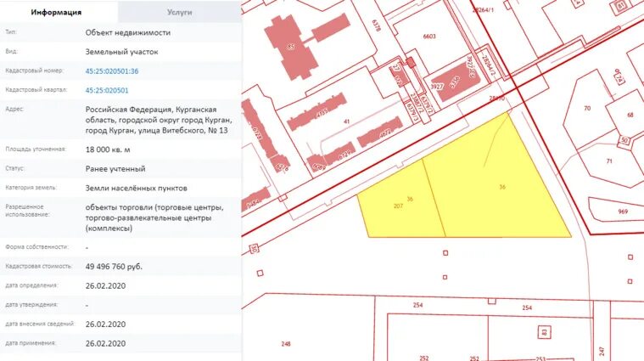Click map parcel labeled 41
The height and width of the screenshot is (361, 644).
tap(346, 121)
